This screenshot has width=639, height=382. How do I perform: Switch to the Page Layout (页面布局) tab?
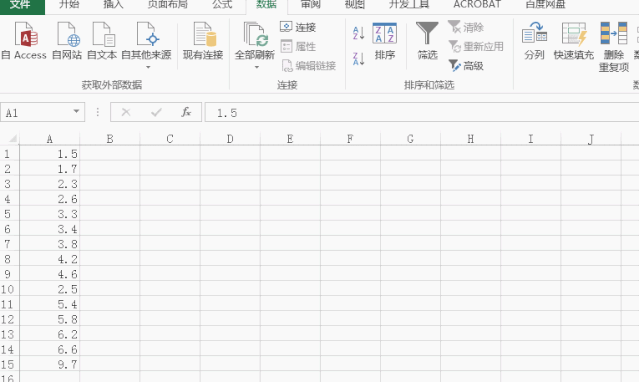[167, 5]
